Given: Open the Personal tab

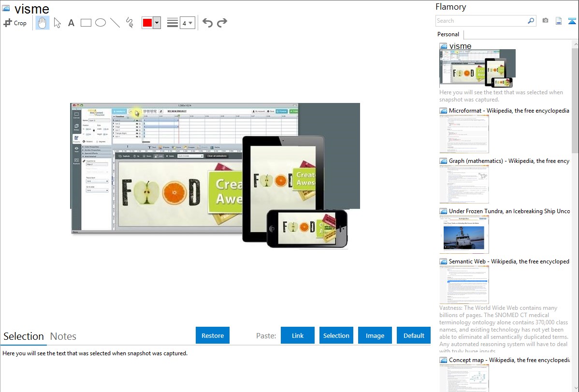Looking at the screenshot, I should point(448,34).
